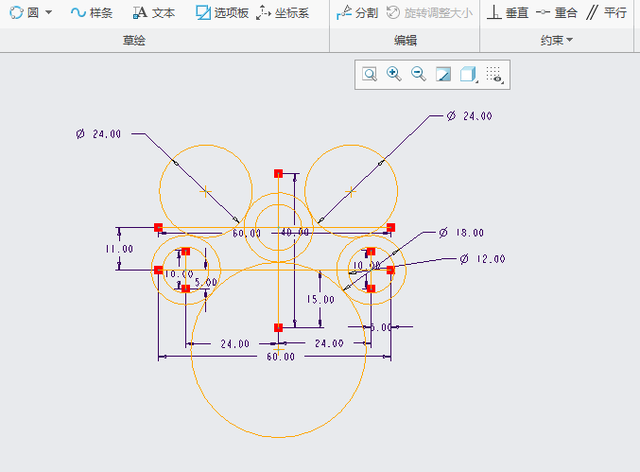Viewport: 640px width, 472px height.
Task: Apply the 平行 parallel constraint
Action: (606, 13)
